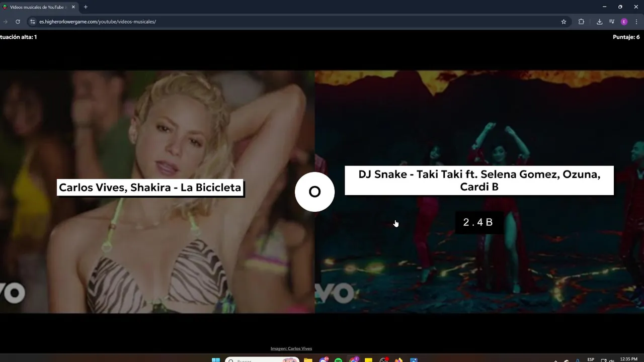The image size is (644, 362).
Task: Select the Videos musicales de YouTube tab
Action: tap(38, 7)
